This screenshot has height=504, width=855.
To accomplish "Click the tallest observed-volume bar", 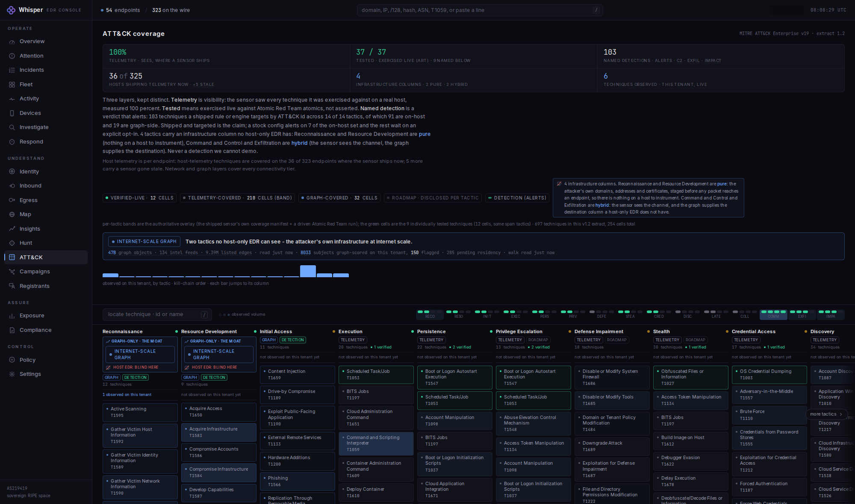I will point(308,271).
